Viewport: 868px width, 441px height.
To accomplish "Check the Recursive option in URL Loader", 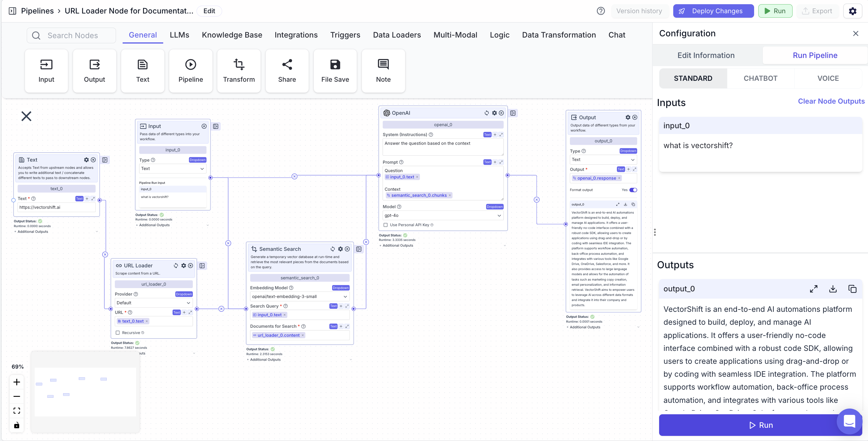I will coord(118,333).
